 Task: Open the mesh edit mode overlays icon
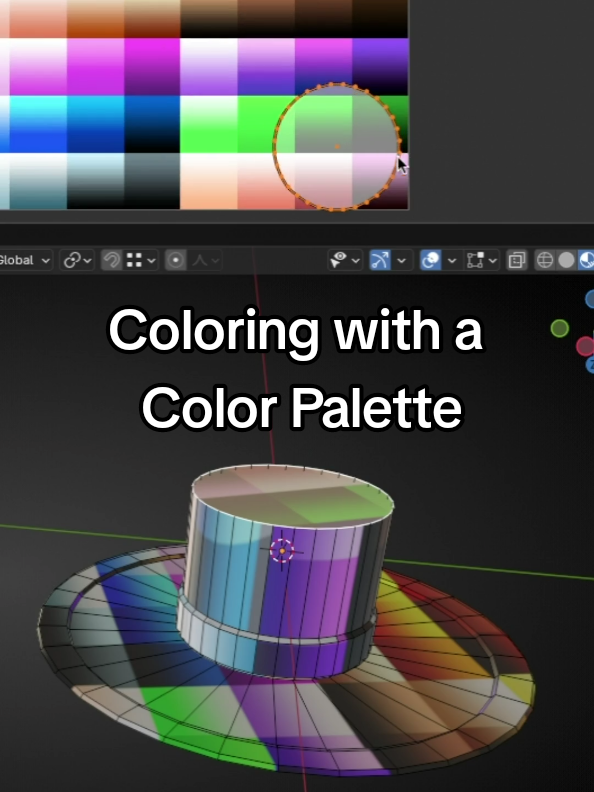[x=481, y=260]
